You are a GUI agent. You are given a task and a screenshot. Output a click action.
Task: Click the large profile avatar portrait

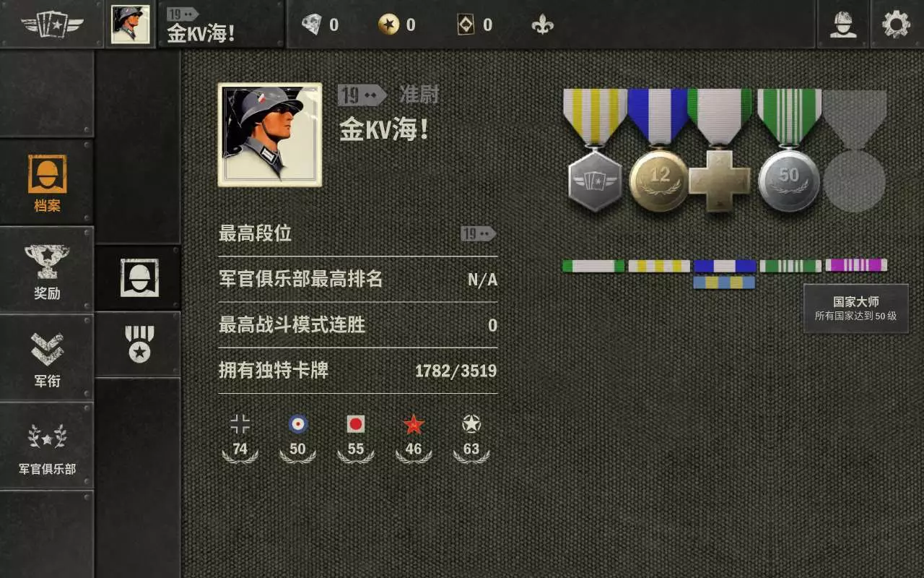coord(270,134)
